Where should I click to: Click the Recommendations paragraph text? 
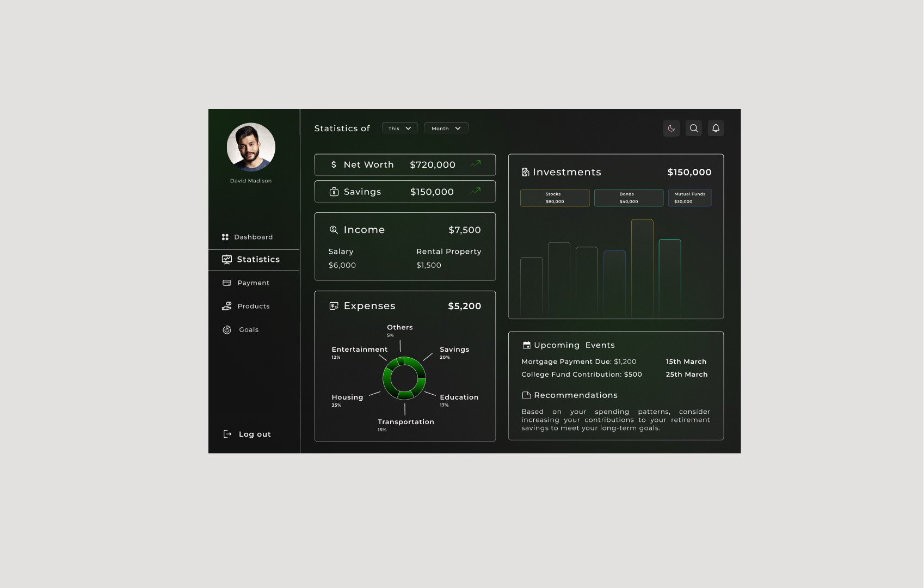616,420
